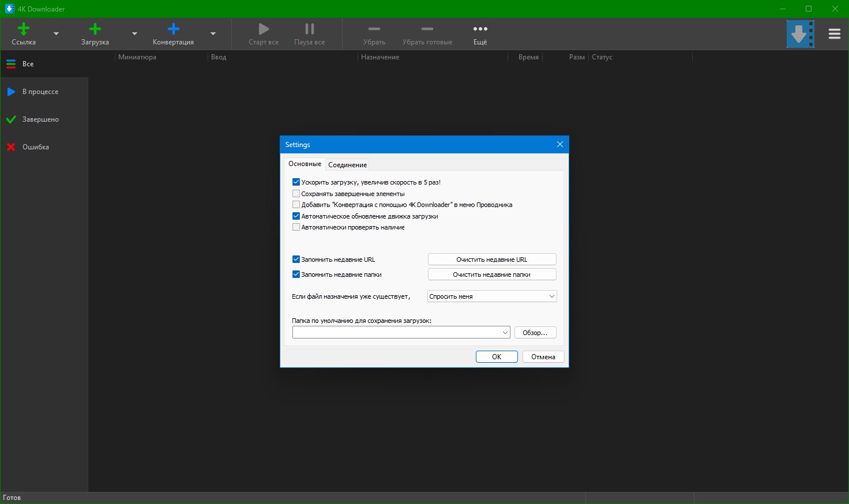The width and height of the screenshot is (849, 504).
Task: Click the Назначение column header
Action: tap(380, 57)
